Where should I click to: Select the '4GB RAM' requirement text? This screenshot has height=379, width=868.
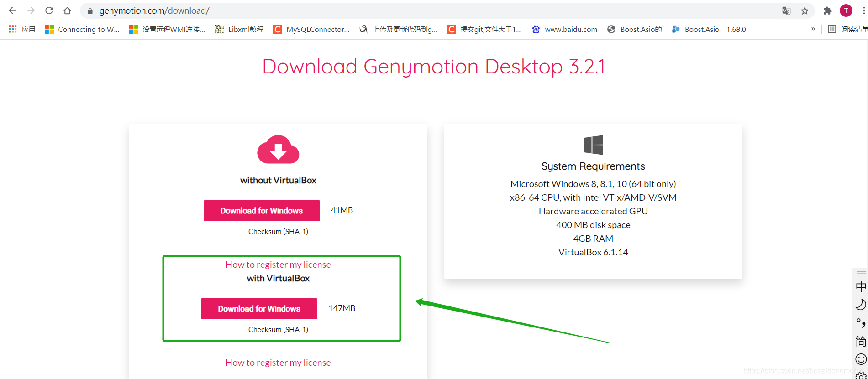(x=593, y=239)
